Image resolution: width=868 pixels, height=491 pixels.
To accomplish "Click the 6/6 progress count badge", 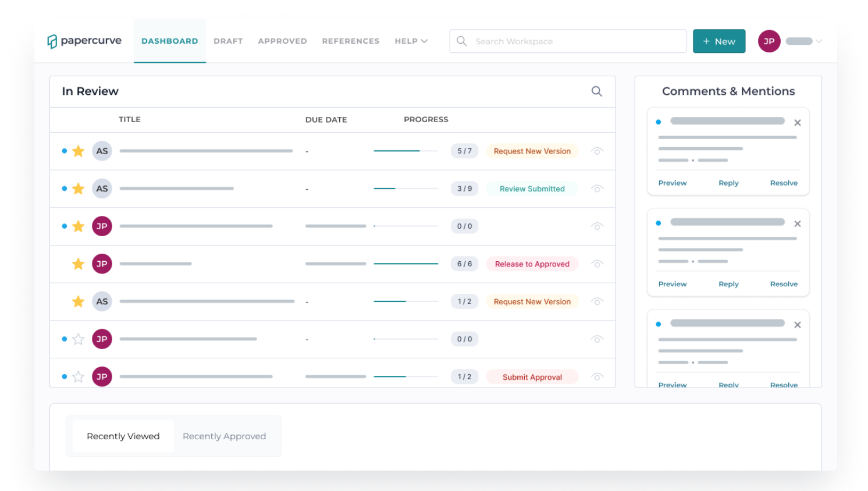I will [x=464, y=264].
